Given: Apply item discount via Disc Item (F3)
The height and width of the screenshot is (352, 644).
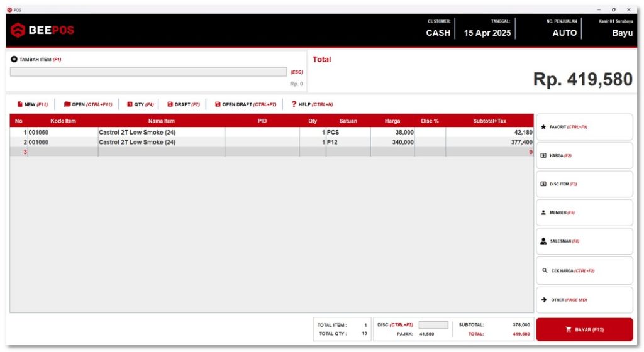Looking at the screenshot, I should point(584,184).
